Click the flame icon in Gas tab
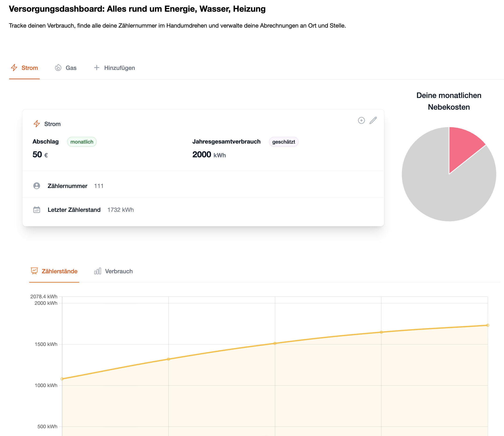The image size is (504, 436). (x=58, y=68)
